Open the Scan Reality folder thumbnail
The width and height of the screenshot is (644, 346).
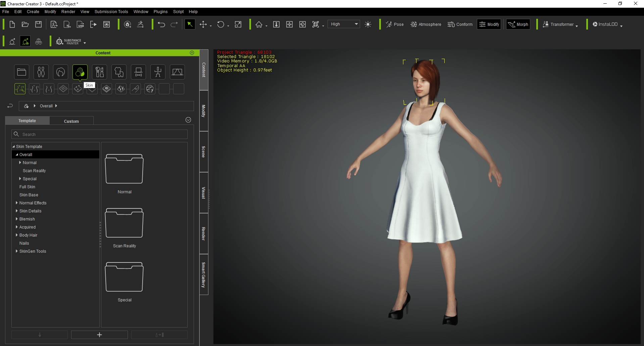point(124,223)
